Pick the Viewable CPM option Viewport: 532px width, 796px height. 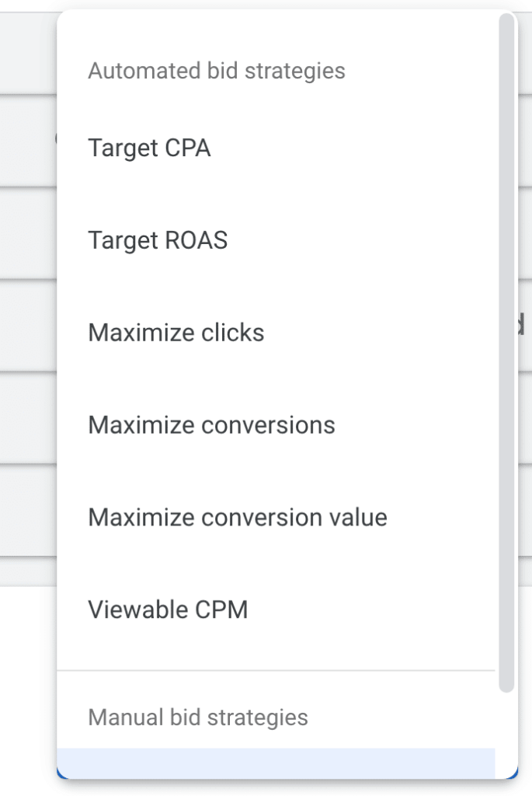(168, 609)
